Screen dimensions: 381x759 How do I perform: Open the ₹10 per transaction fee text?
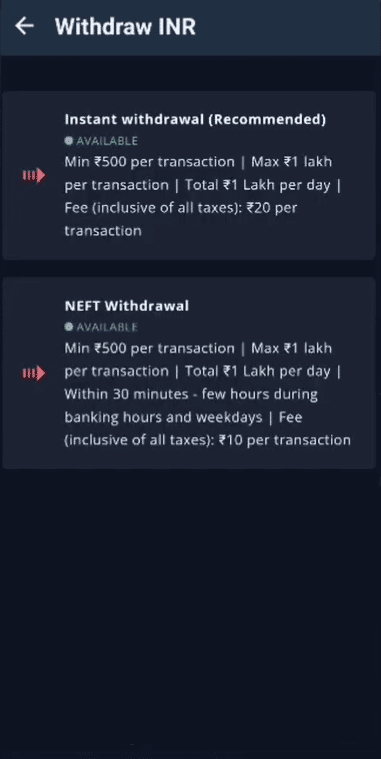284,440
